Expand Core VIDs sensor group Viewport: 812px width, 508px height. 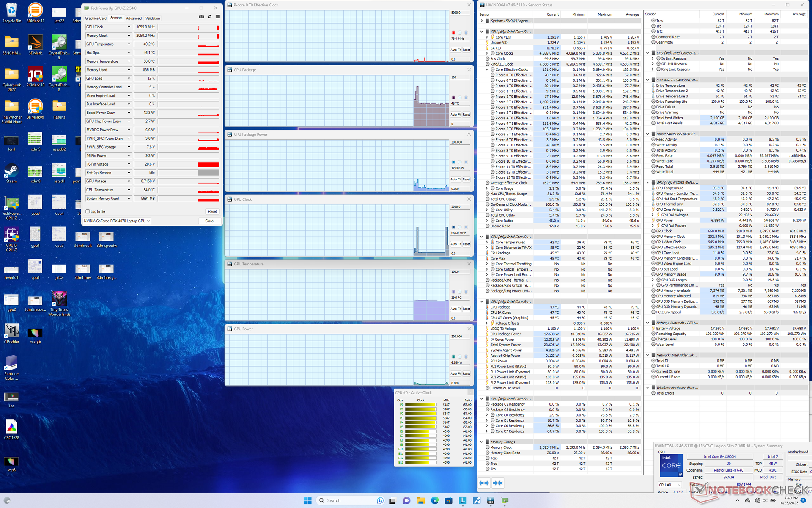(487, 37)
